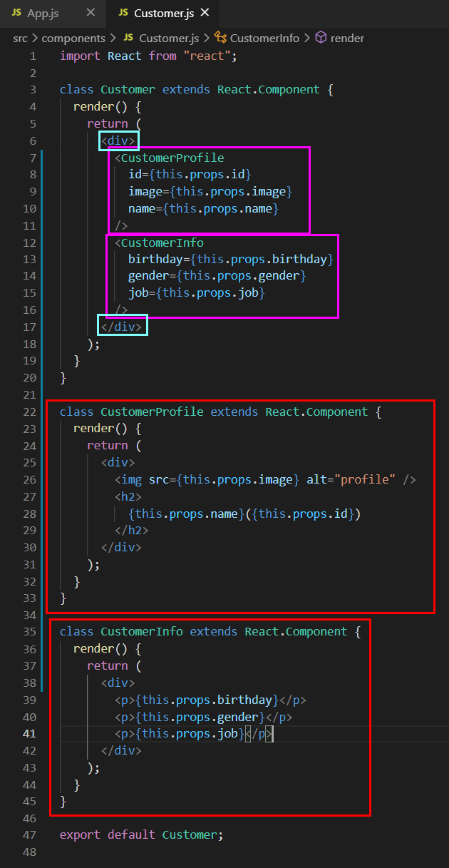Click line number 41 in the gutter

point(29,734)
